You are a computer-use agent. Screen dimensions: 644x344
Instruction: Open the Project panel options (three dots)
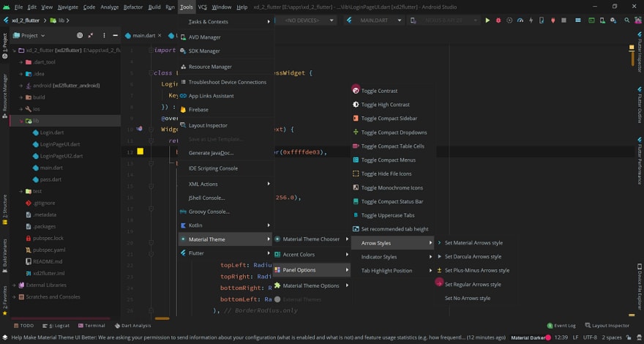(x=104, y=35)
